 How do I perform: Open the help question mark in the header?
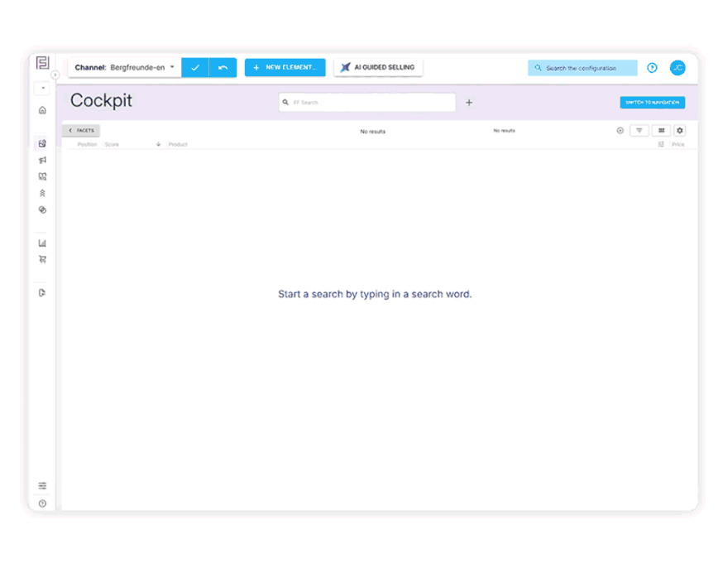pos(652,68)
